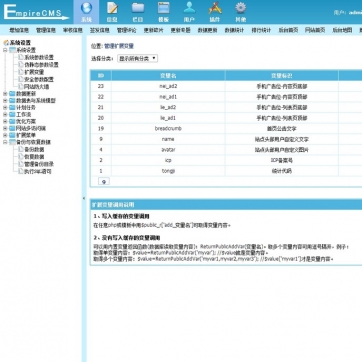Image resolution: width=362 pixels, height=362 pixels.
Task: Click 更新专题 in the shortcut bar
Action: 180,30
